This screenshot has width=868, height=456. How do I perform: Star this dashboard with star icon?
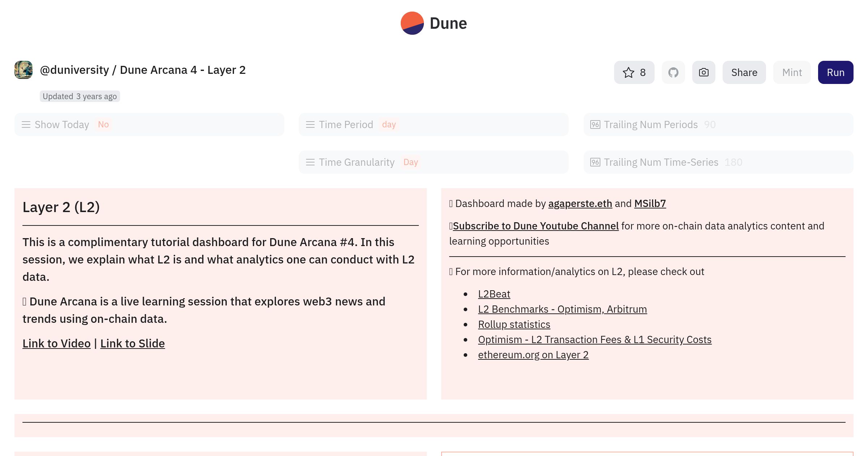(634, 72)
